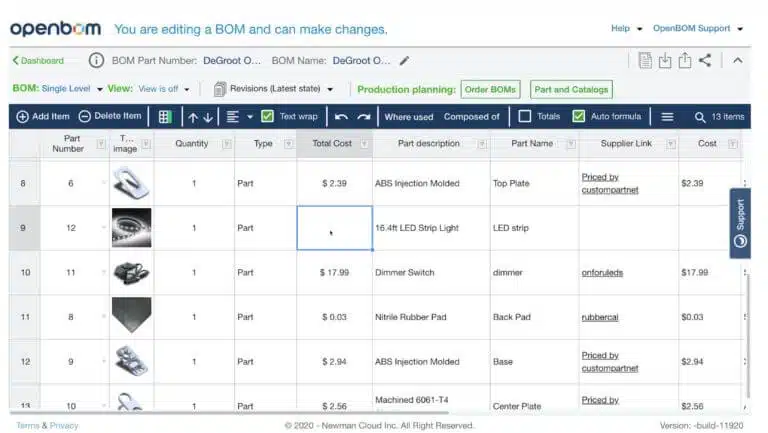Viewport: 768px width, 433px height.
Task: Click the undo arrow icon
Action: tap(341, 117)
